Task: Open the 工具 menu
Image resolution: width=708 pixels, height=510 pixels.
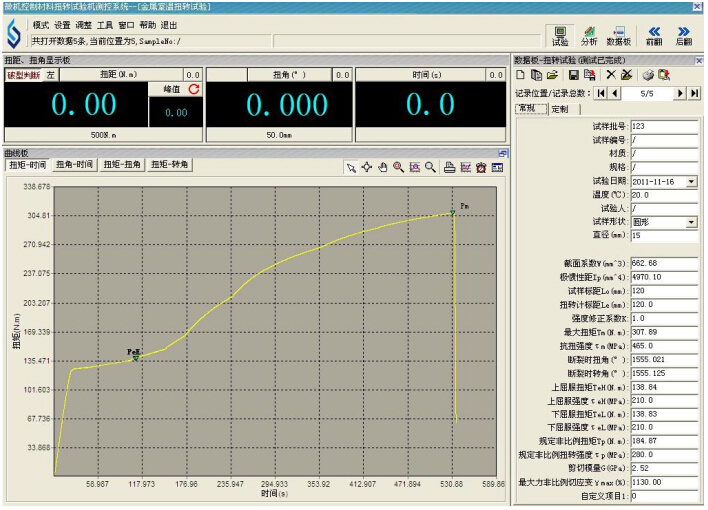Action: (x=105, y=24)
